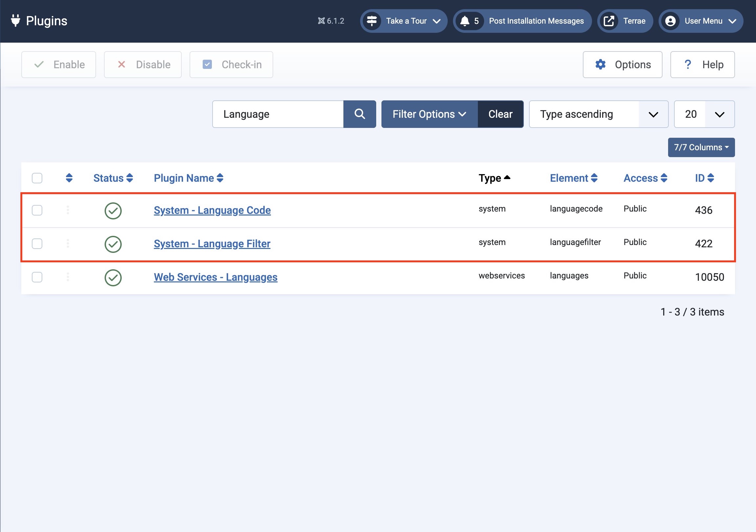Click the Joomla version 6.1.2 icon
This screenshot has height=532, width=756.
point(321,21)
